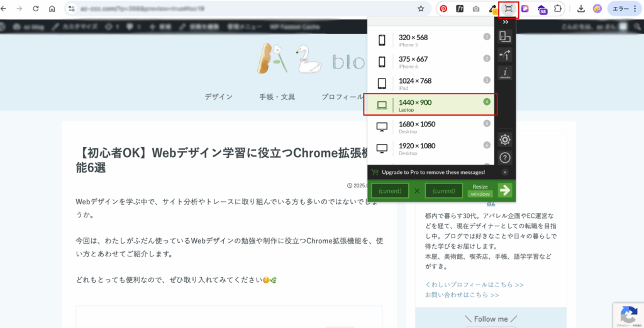Click the width (current) input field
This screenshot has width=644, height=328.
[x=390, y=190]
